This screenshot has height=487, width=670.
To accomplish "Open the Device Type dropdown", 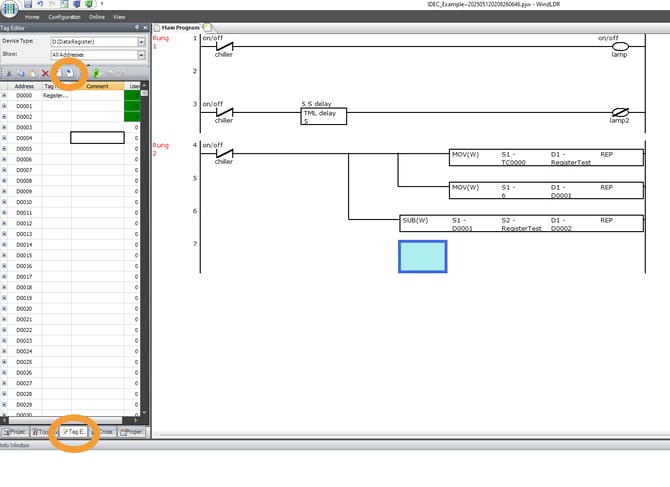I will pos(141,42).
